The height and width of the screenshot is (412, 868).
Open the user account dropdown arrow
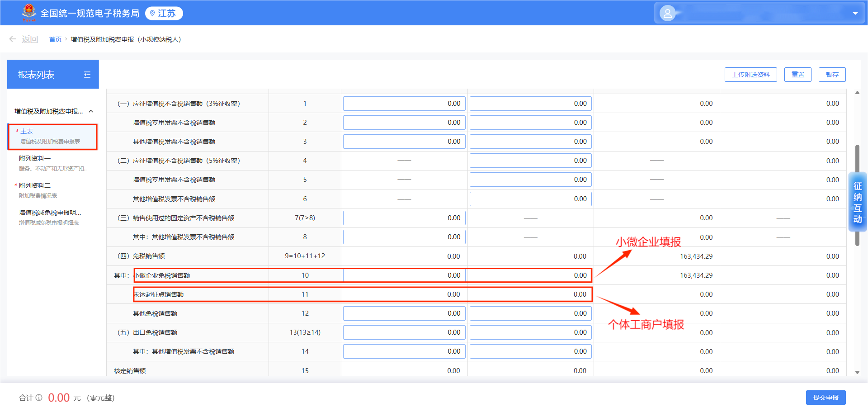[x=855, y=14]
